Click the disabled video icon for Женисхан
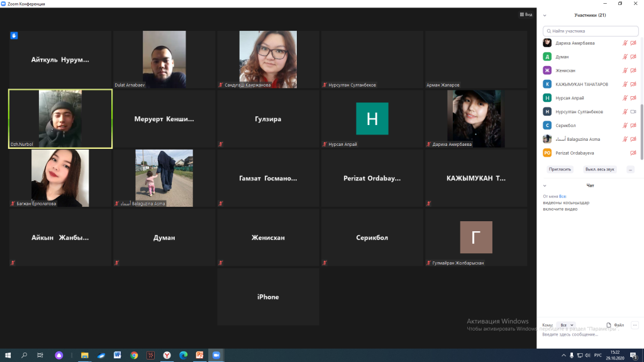This screenshot has height=362, width=644. (x=633, y=70)
